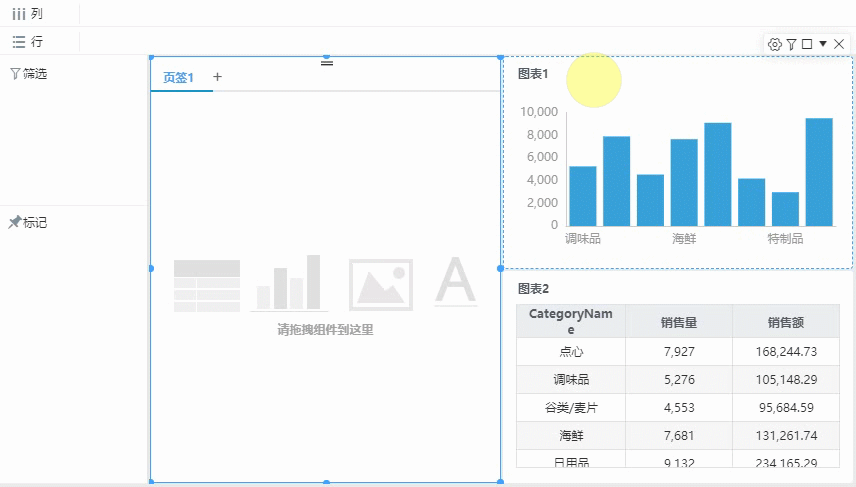The image size is (856, 487).
Task: Click the funnel icon beside 筛选
Action: [15, 74]
